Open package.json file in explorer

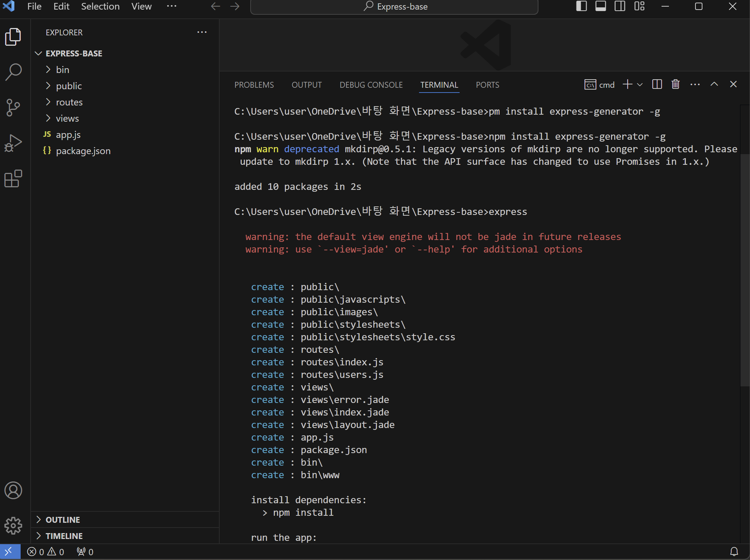[x=83, y=151]
